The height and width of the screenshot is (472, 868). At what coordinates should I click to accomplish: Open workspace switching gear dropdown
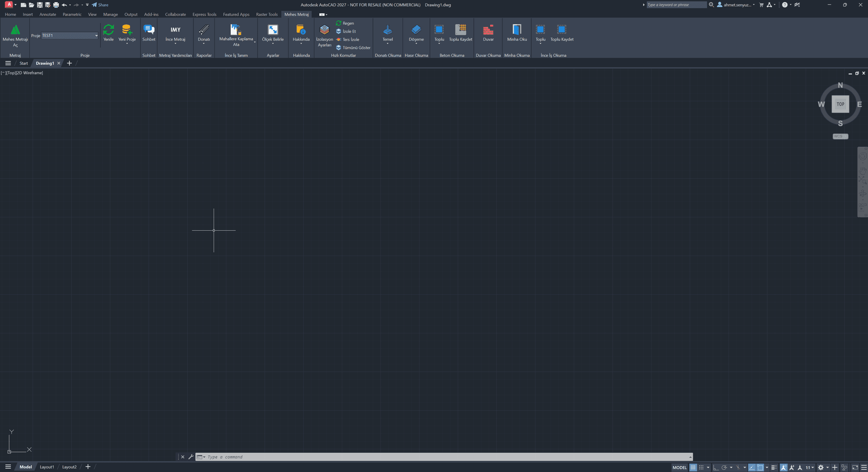(x=827, y=467)
